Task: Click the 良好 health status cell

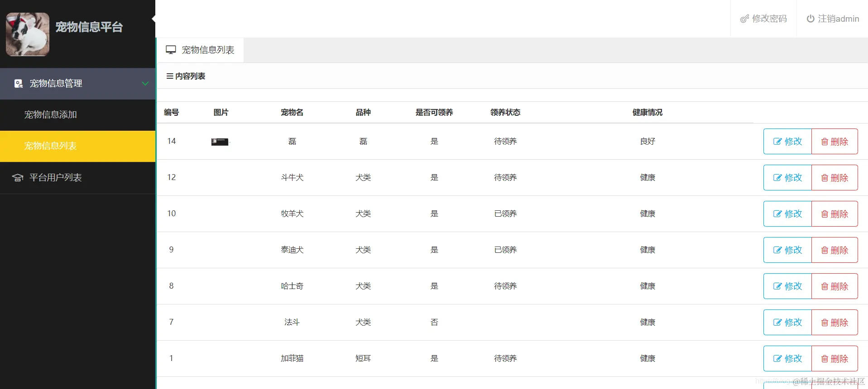Action: click(647, 141)
